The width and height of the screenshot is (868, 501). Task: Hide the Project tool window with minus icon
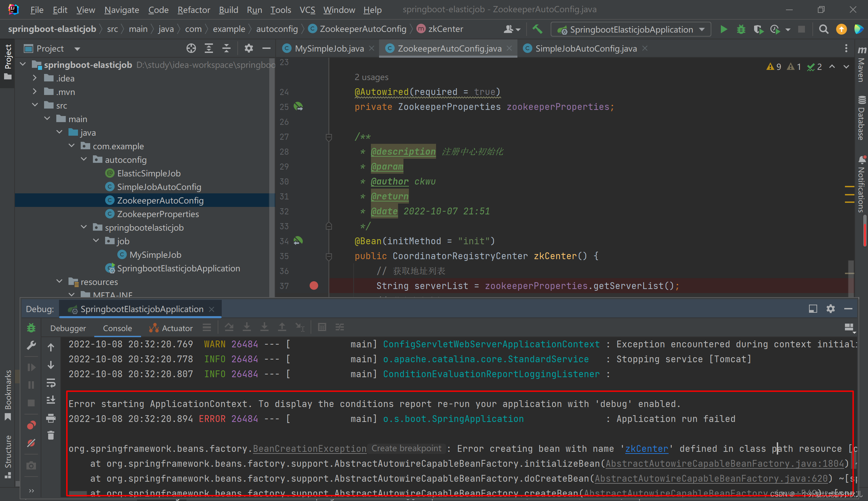[x=266, y=49]
